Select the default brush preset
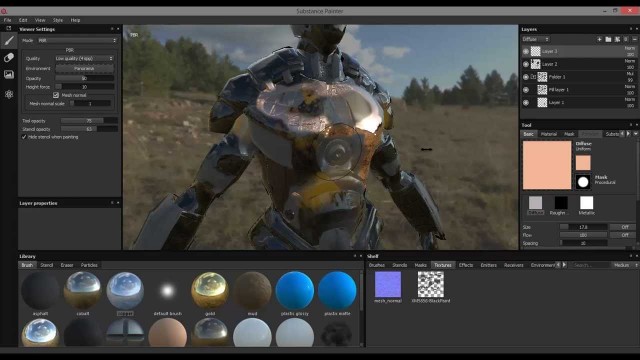This screenshot has width=640, height=360. (167, 291)
